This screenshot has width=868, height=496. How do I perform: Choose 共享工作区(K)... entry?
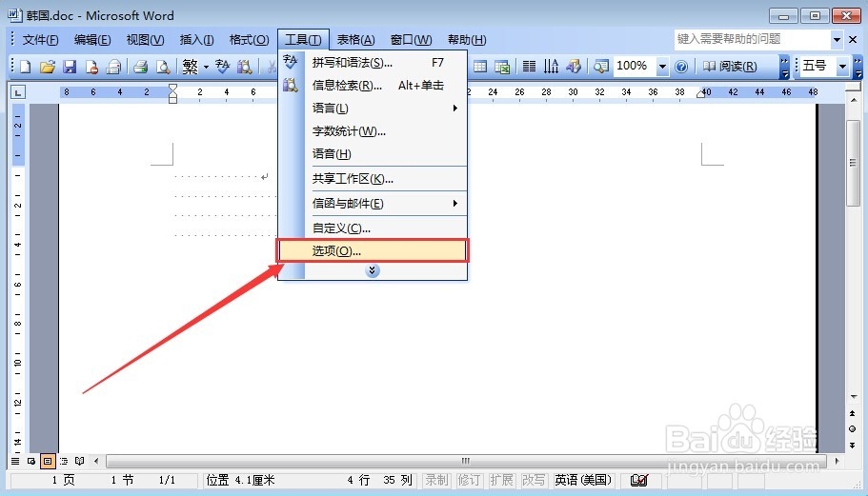373,179
